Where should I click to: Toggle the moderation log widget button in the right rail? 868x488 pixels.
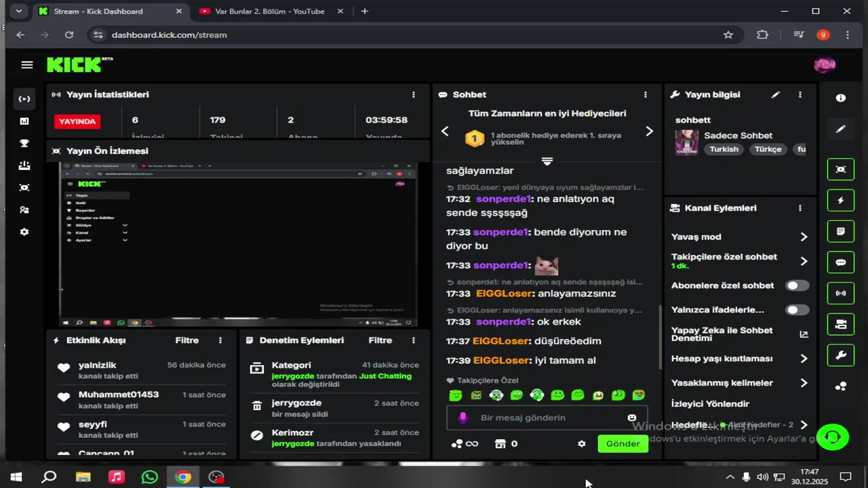point(841,232)
